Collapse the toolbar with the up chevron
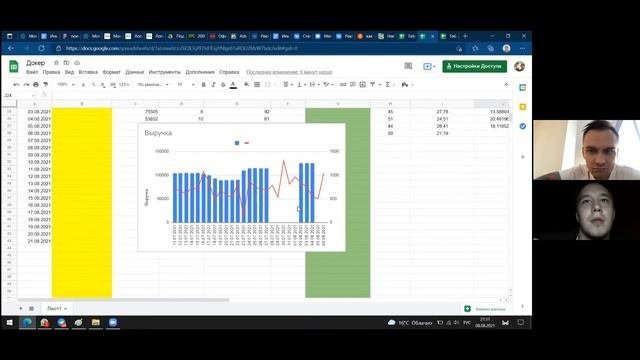The width and height of the screenshot is (640, 360). coord(506,84)
